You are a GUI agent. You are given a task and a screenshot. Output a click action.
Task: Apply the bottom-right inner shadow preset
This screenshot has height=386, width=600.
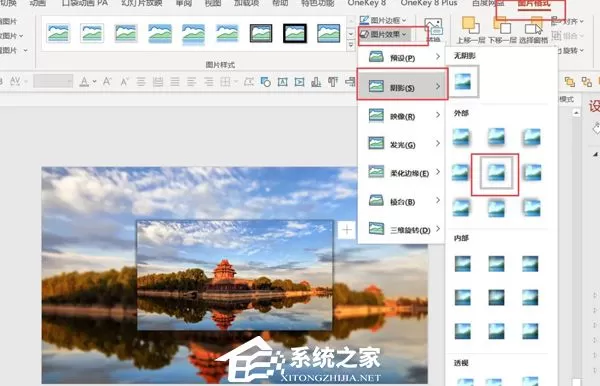pos(530,331)
